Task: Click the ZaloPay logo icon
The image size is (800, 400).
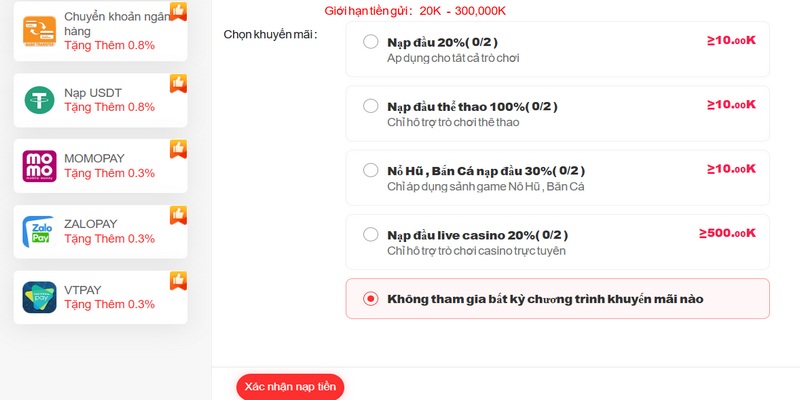Action: pos(39,231)
